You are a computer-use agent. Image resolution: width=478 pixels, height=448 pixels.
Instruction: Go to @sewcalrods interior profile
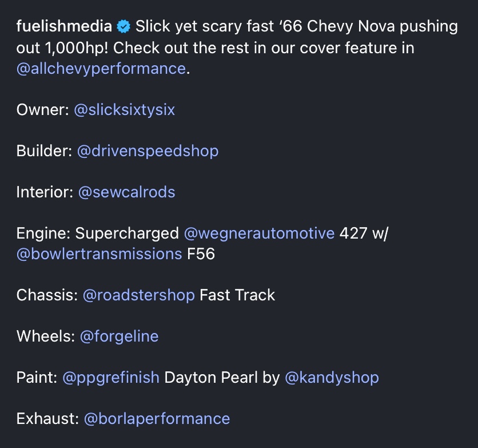point(127,192)
